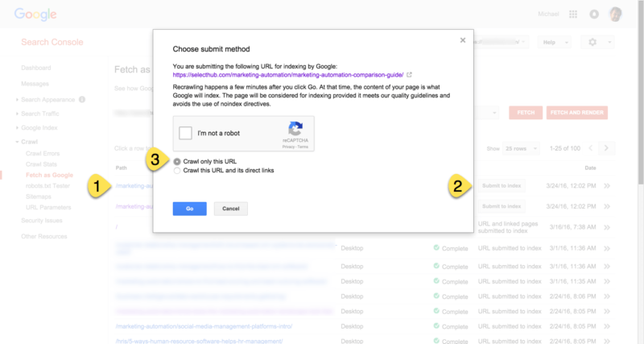Open the account avatar in header
This screenshot has height=344, width=644.
tap(615, 14)
